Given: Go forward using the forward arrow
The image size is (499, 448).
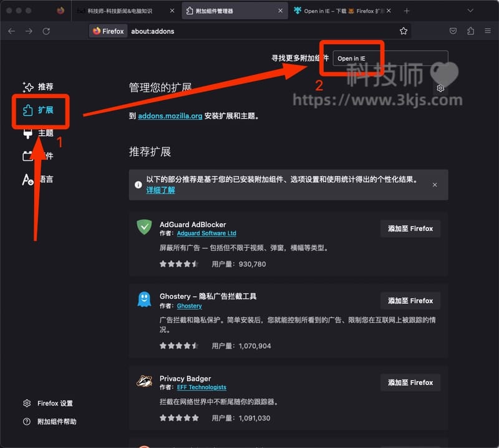Looking at the screenshot, I should point(29,31).
